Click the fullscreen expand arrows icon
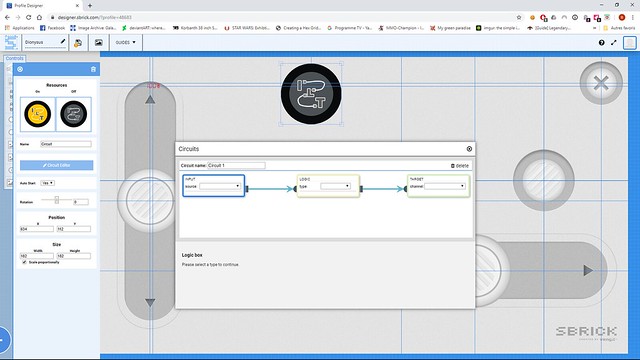The image size is (640, 360). (x=614, y=42)
